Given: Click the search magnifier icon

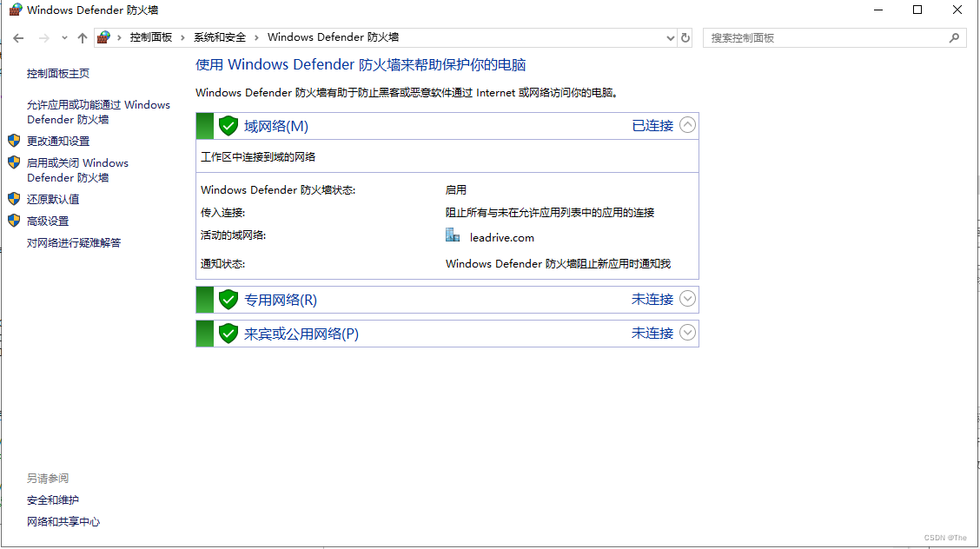Looking at the screenshot, I should (954, 38).
